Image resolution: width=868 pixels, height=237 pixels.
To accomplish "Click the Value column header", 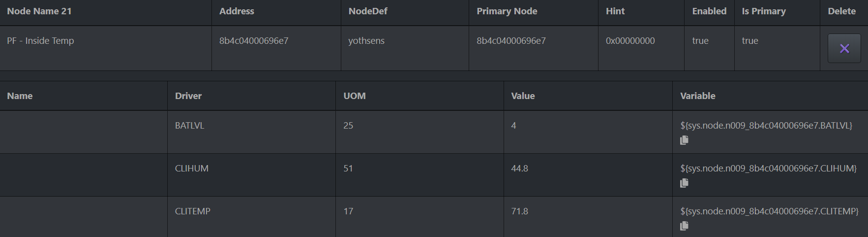I will point(523,96).
